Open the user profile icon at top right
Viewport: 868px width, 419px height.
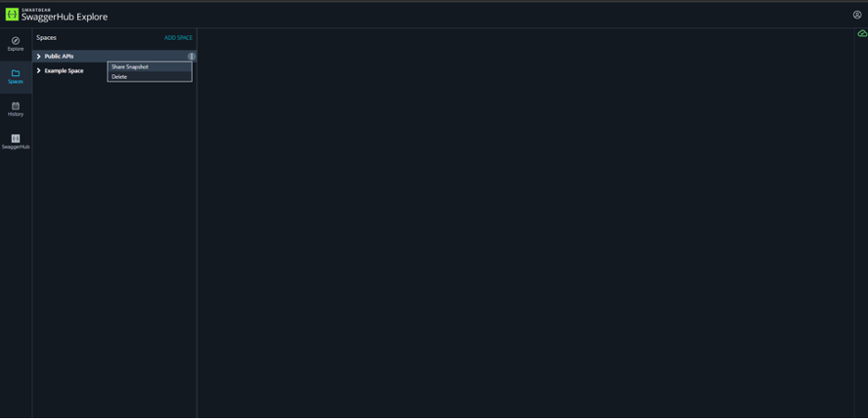(x=857, y=15)
